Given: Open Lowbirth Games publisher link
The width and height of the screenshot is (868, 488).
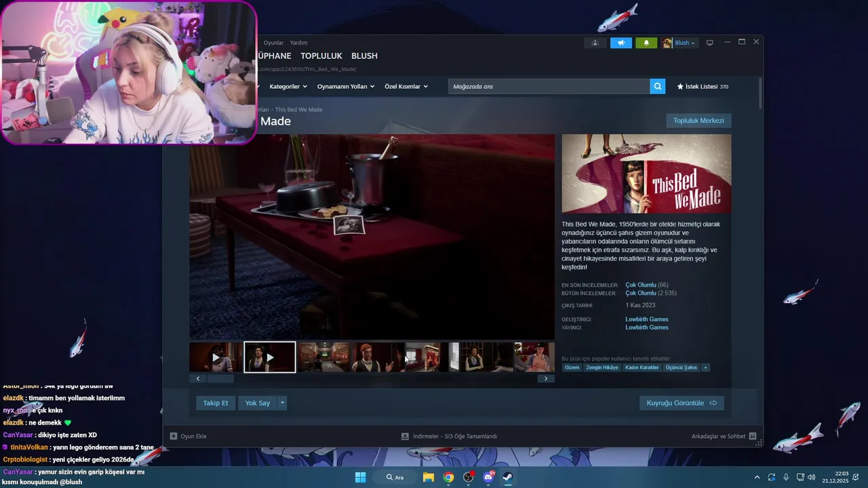Looking at the screenshot, I should pos(646,327).
